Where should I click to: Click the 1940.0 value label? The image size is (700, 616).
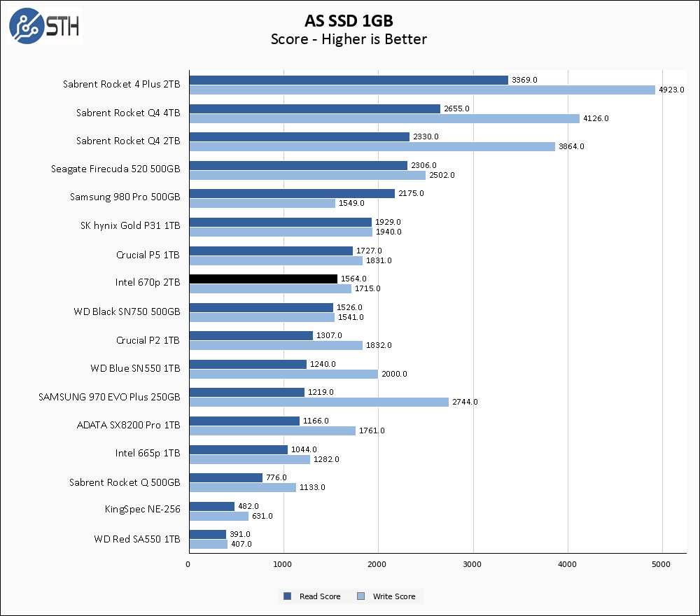pos(388,232)
